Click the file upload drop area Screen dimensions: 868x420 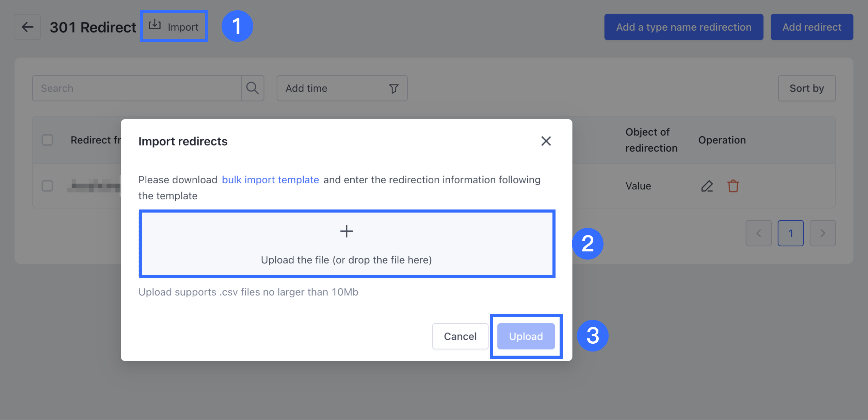(347, 244)
